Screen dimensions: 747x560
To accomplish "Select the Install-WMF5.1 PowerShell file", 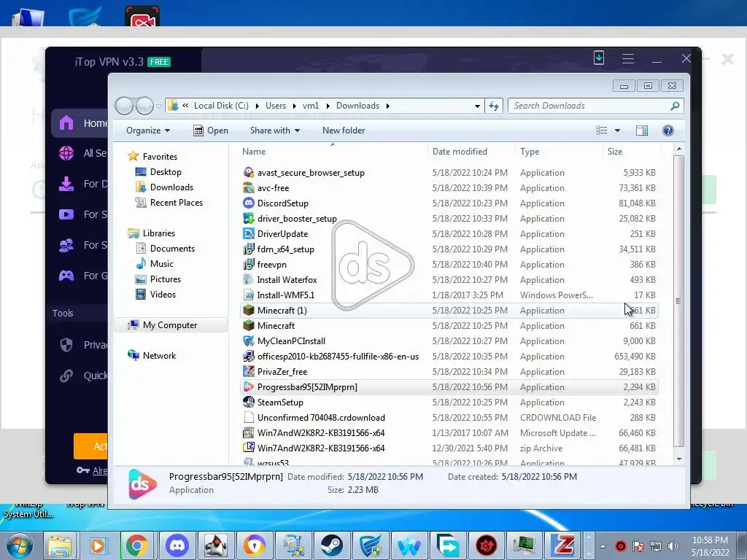I will [x=449, y=295].
